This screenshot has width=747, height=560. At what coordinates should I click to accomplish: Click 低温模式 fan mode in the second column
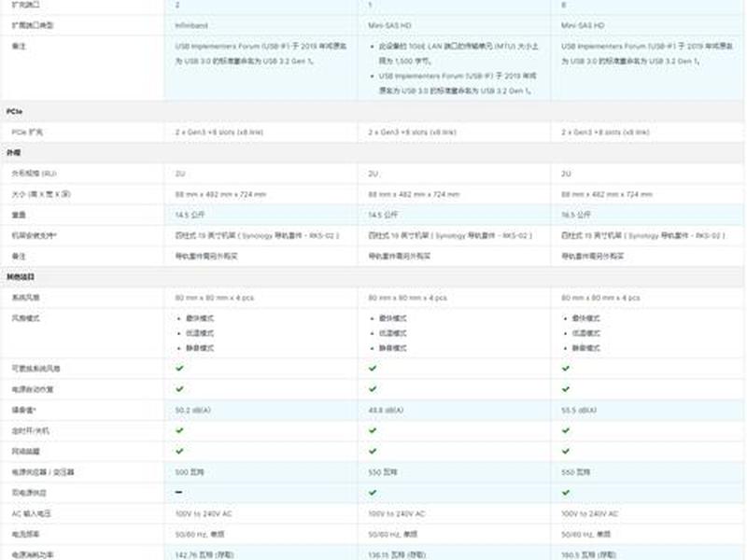click(x=393, y=333)
